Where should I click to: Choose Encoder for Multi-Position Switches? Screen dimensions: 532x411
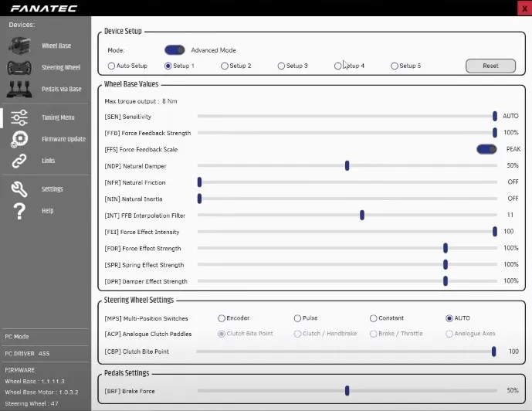click(222, 318)
